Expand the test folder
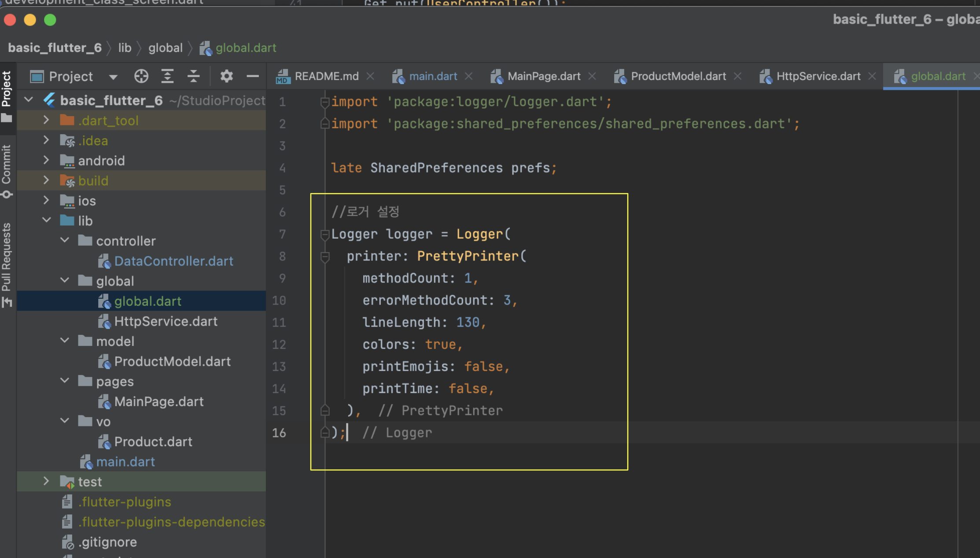The height and width of the screenshot is (558, 980). click(46, 481)
